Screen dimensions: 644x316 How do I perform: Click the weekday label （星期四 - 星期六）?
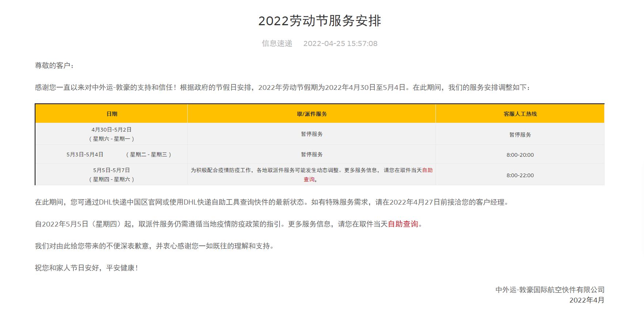tap(111, 179)
